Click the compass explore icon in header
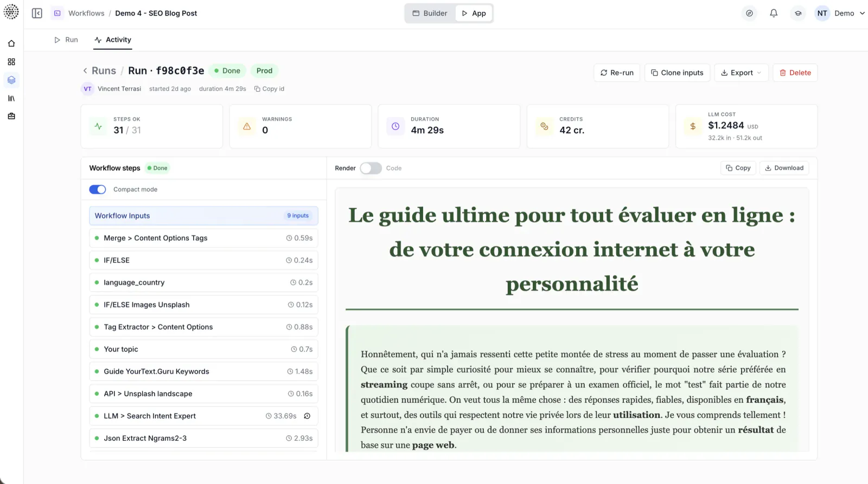This screenshot has height=484, width=868. coord(749,13)
